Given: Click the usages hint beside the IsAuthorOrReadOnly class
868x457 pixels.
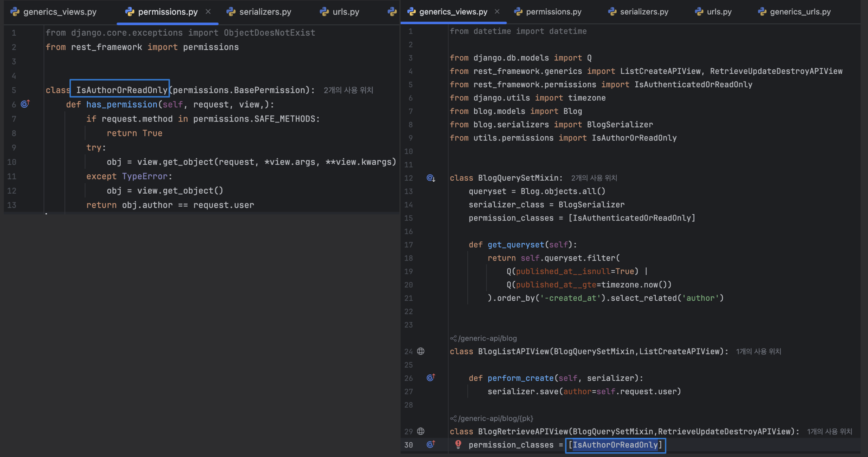Looking at the screenshot, I should coord(348,90).
